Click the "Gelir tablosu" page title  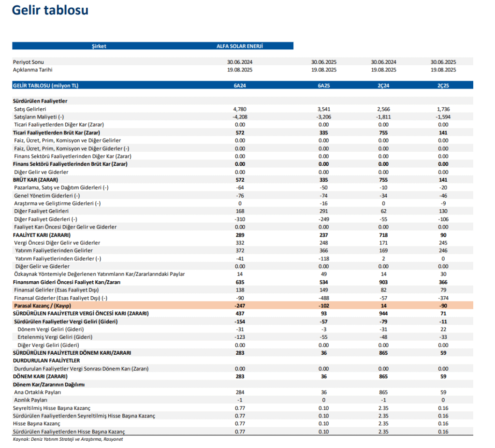pyautogui.click(x=50, y=10)
